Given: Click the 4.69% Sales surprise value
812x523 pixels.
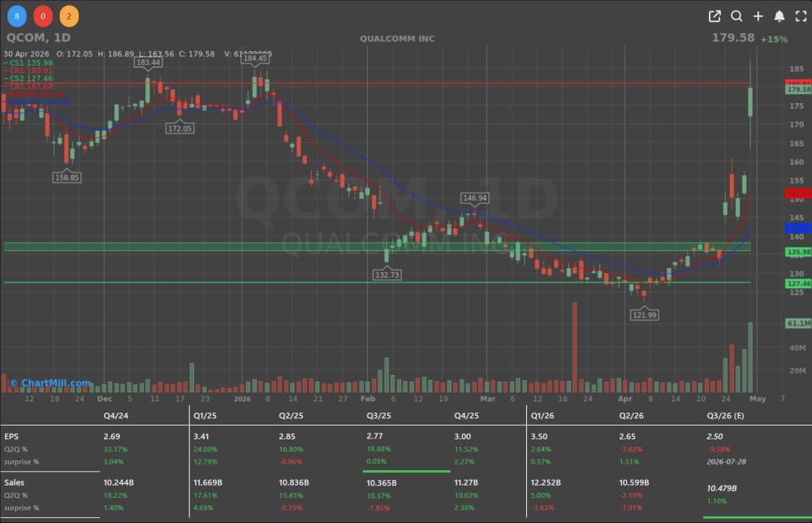Looking at the screenshot, I should pyautogui.click(x=203, y=508).
